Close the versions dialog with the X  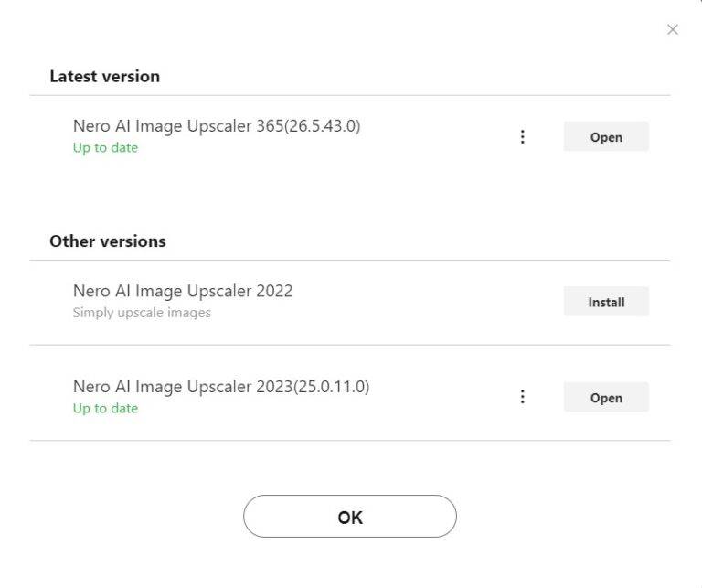[x=673, y=30]
